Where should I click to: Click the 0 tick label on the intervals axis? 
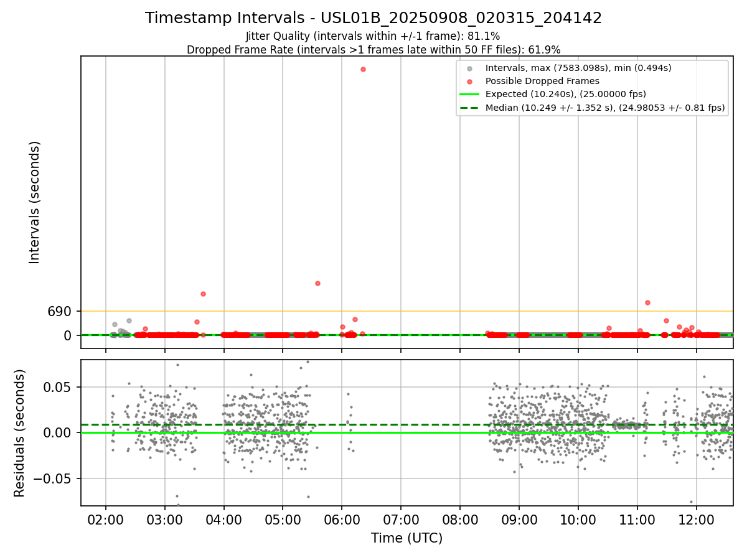pyautogui.click(x=68, y=335)
